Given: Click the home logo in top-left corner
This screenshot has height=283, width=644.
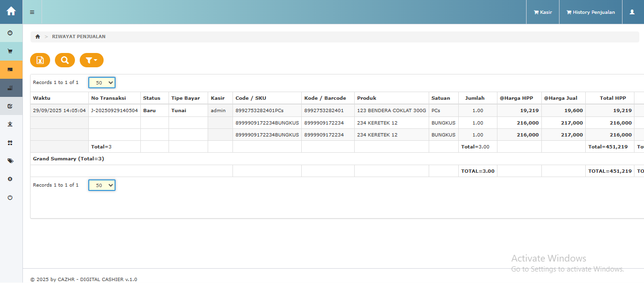Looking at the screenshot, I should click(x=11, y=11).
